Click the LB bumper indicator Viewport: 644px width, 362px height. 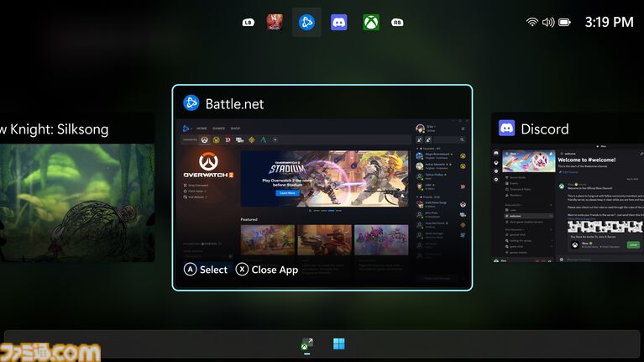coord(248,23)
